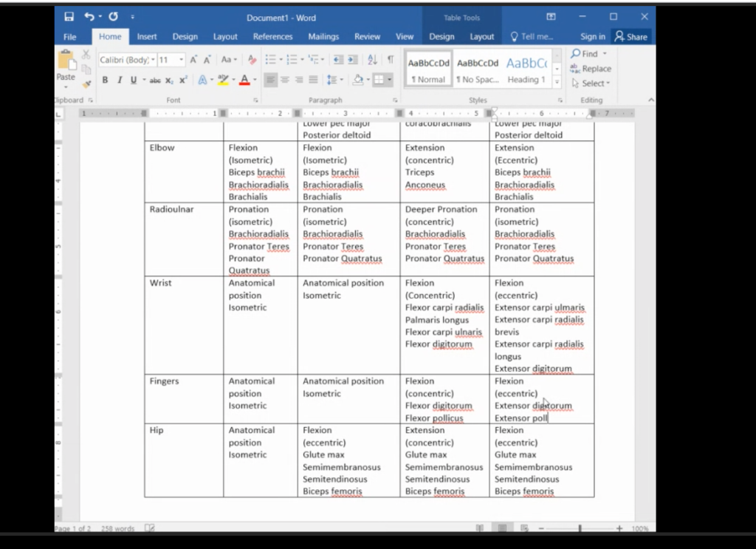Viewport: 756px width, 549px height.
Task: Expand the line spacing options
Action: (334, 80)
